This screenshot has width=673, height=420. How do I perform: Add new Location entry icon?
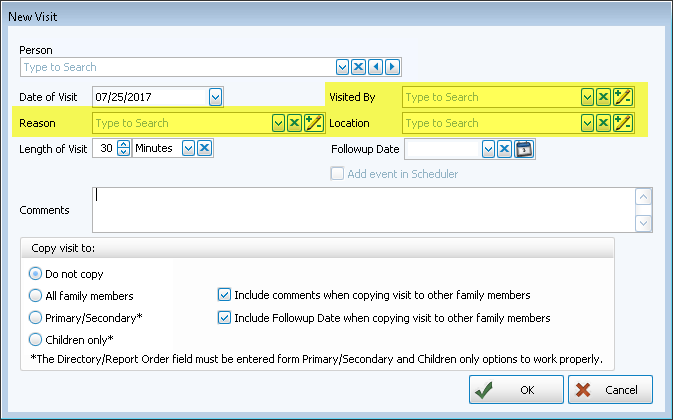click(x=622, y=123)
